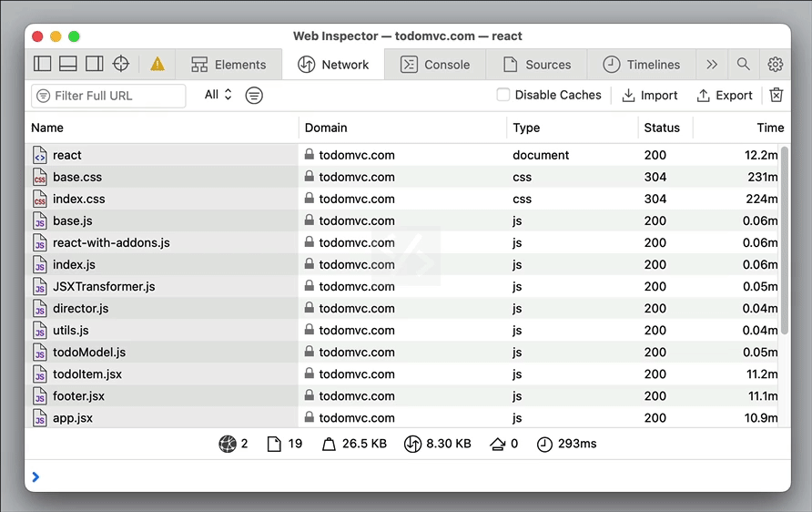Sort by the Domain column header
Viewport: 812px width, 512px height.
point(402,128)
